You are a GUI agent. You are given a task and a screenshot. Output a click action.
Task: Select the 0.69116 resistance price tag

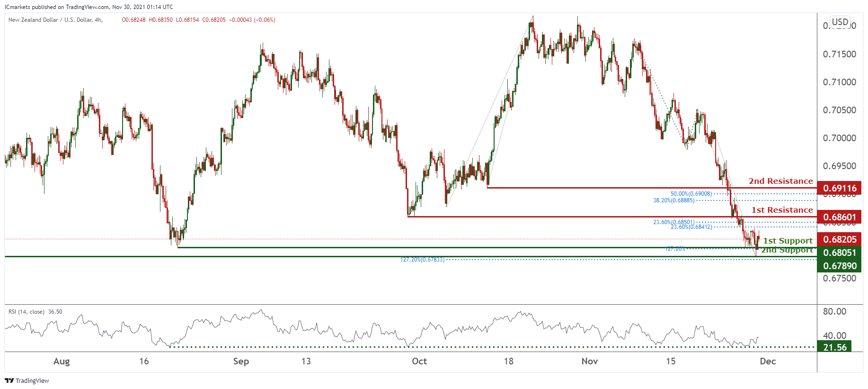[x=839, y=188]
